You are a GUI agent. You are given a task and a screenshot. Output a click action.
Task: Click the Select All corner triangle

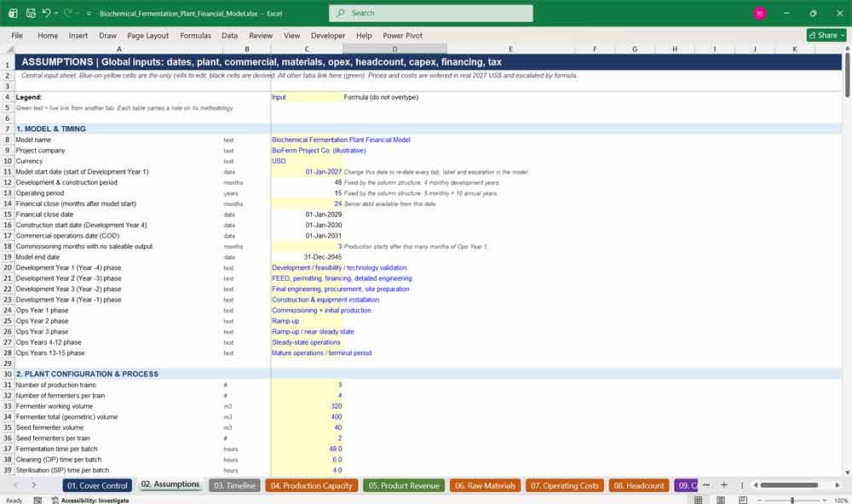tap(9, 49)
